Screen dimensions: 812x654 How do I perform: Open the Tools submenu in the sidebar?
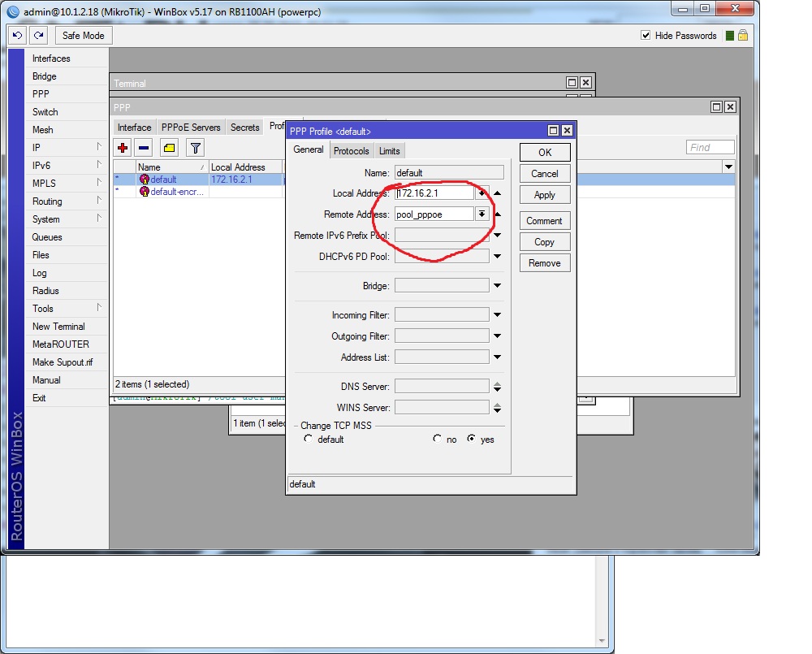[67, 309]
